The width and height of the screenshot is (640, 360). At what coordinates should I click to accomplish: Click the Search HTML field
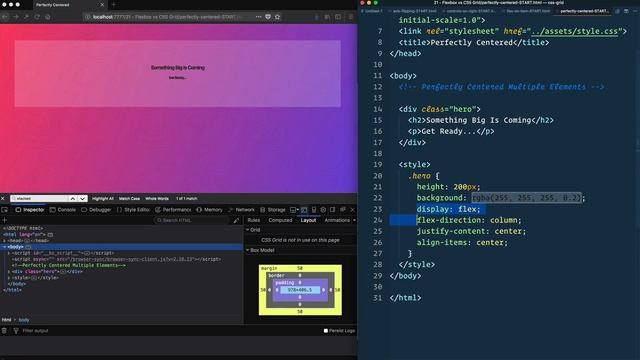[192, 220]
